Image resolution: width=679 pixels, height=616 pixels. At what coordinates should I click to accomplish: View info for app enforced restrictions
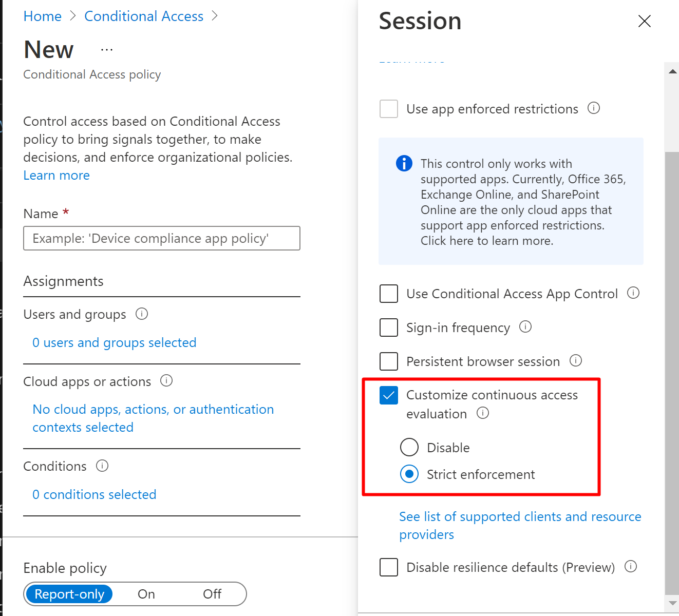coord(594,108)
